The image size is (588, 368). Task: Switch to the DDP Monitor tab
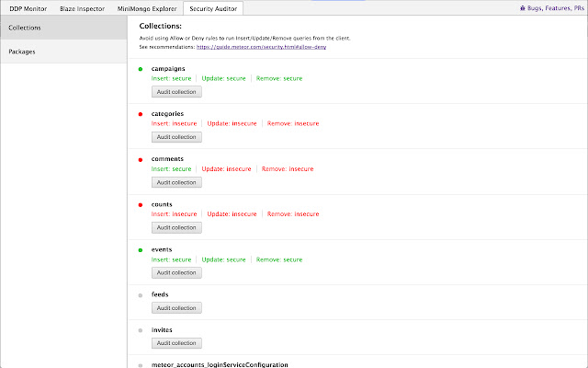point(28,7)
